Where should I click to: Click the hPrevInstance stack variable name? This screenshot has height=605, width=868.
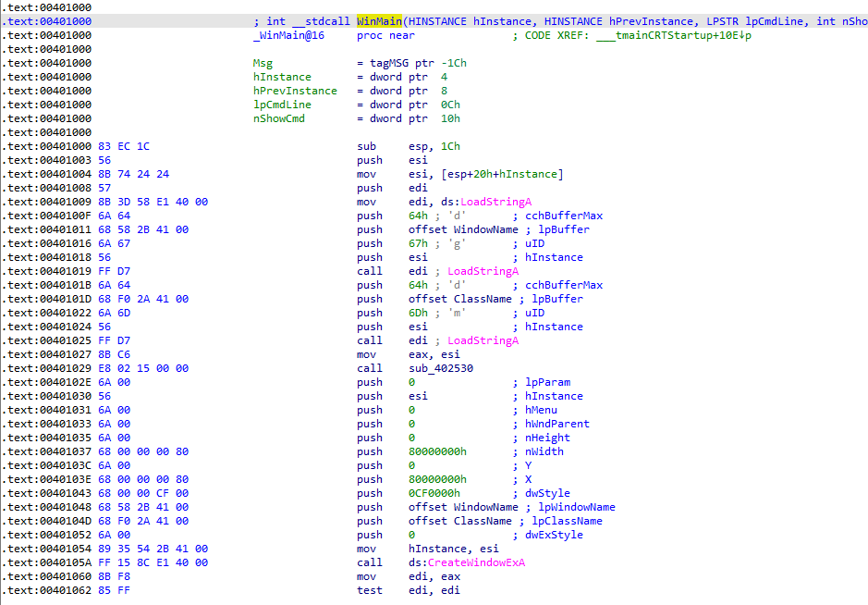(x=295, y=91)
